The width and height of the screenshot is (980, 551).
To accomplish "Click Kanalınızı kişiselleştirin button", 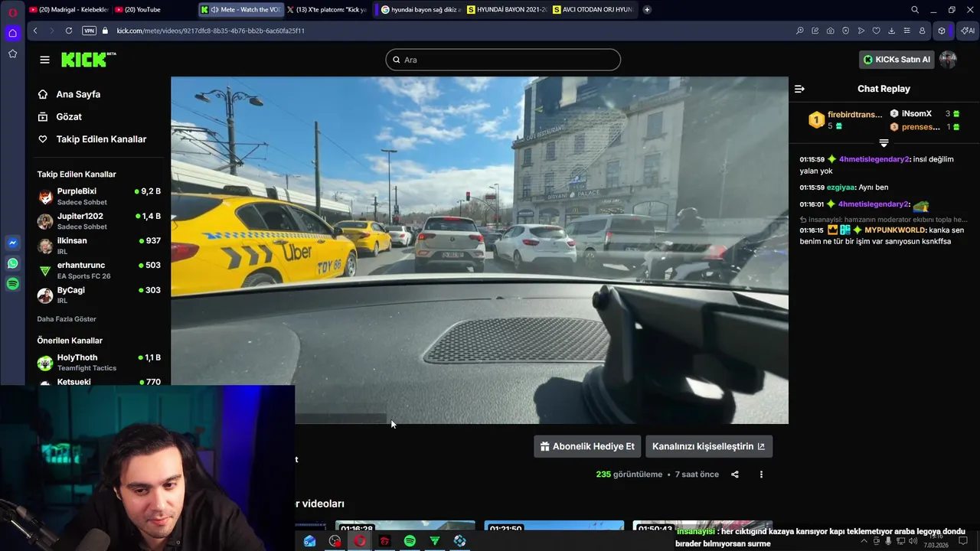I will (x=709, y=446).
